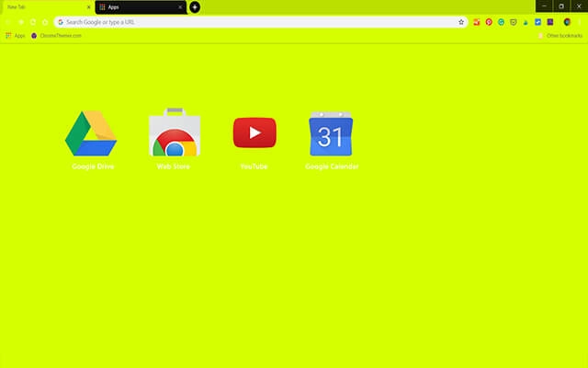Go forward with the forward arrow button
The height and width of the screenshot is (368, 588).
click(x=21, y=22)
